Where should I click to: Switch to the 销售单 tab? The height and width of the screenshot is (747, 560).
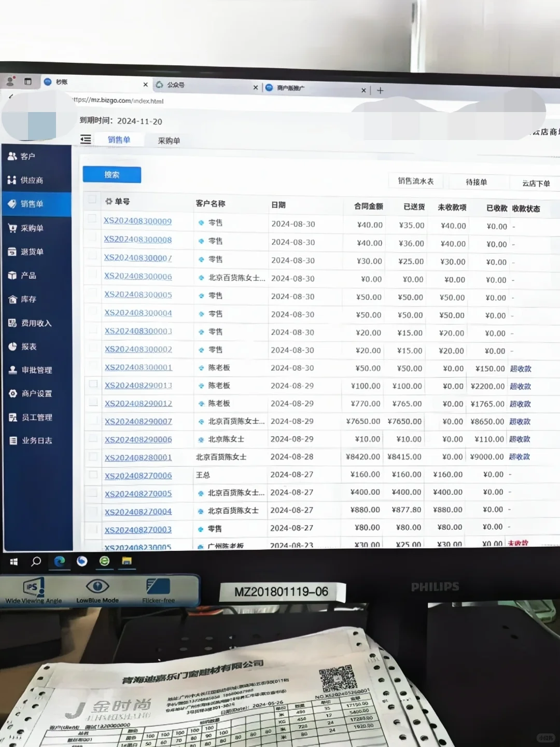tap(119, 140)
